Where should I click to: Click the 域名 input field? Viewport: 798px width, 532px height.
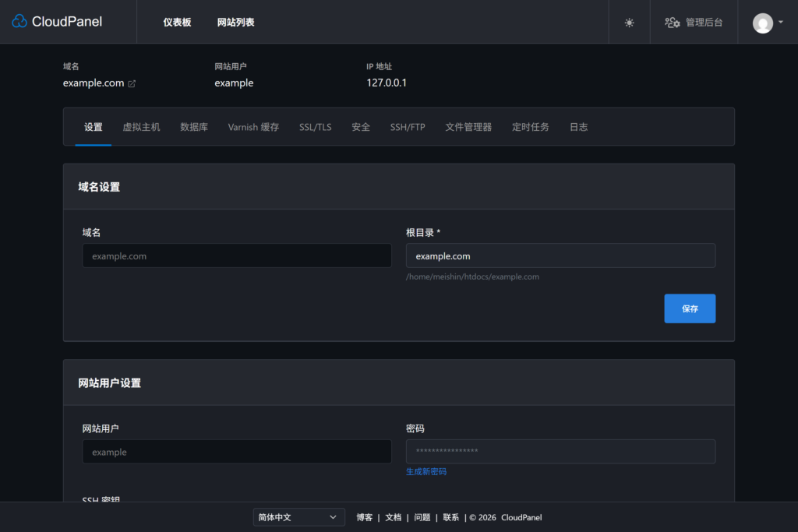(x=237, y=255)
